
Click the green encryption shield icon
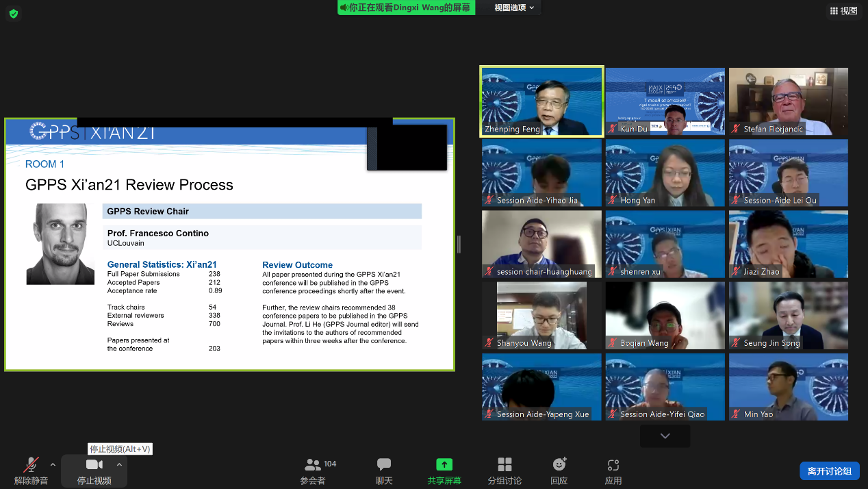coord(14,13)
